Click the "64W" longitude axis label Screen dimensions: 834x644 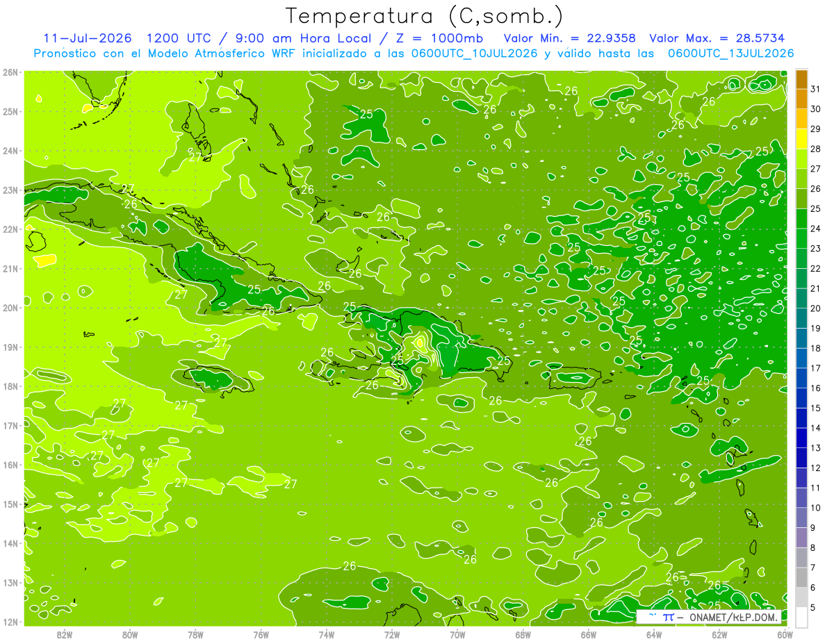point(654,634)
